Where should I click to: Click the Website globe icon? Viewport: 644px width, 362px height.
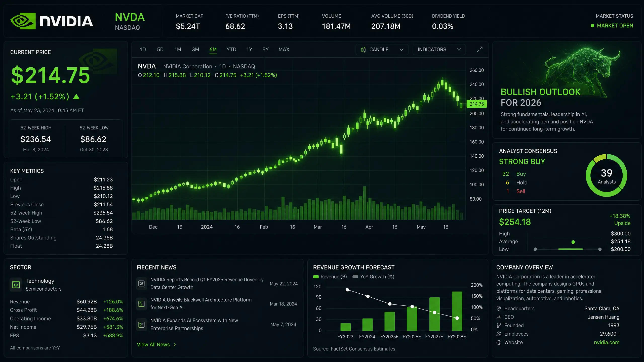499,342
